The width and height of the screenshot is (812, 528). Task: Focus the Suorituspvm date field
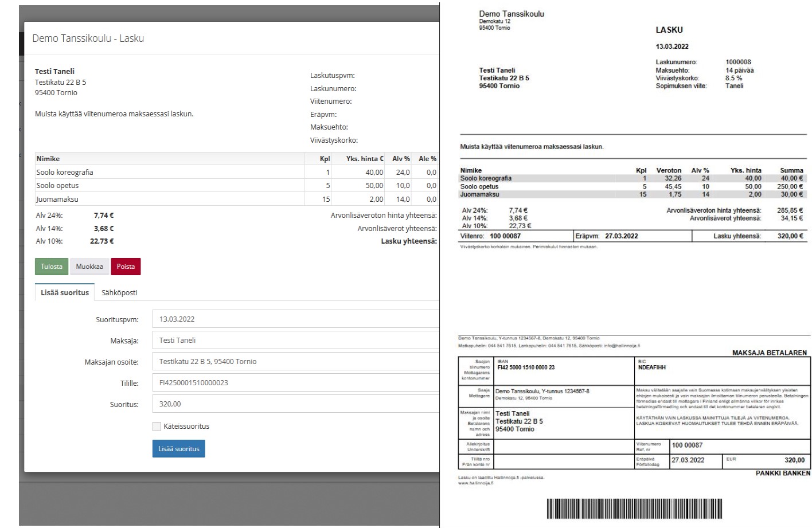[x=295, y=319]
